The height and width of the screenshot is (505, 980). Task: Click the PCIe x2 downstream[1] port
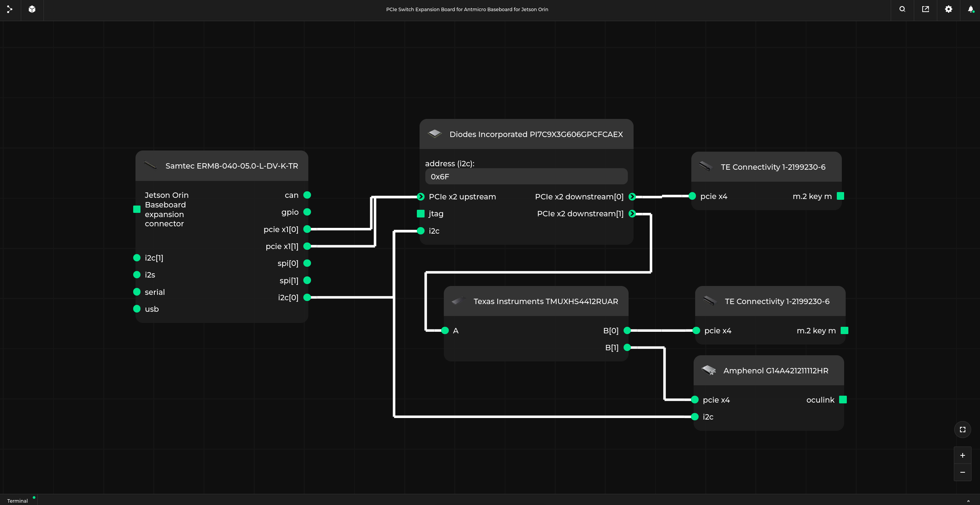point(632,214)
